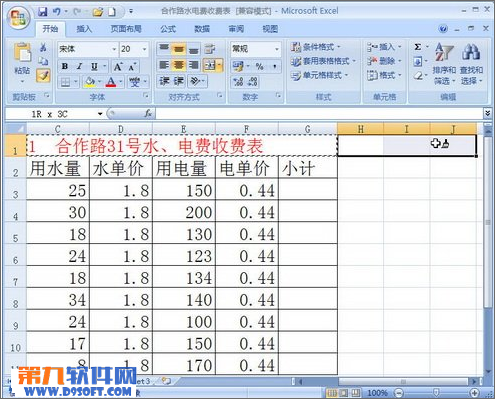Apply comma style

pyautogui.click(x=275, y=66)
